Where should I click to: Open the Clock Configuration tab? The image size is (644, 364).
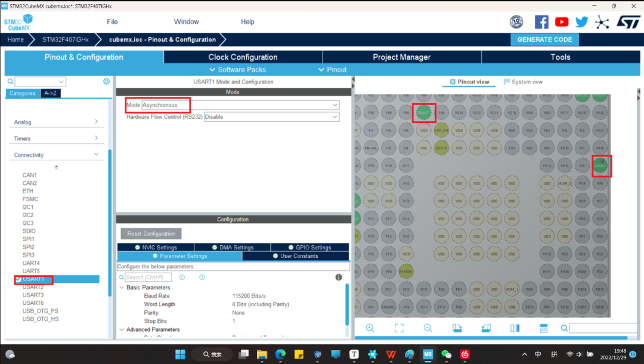click(x=243, y=57)
